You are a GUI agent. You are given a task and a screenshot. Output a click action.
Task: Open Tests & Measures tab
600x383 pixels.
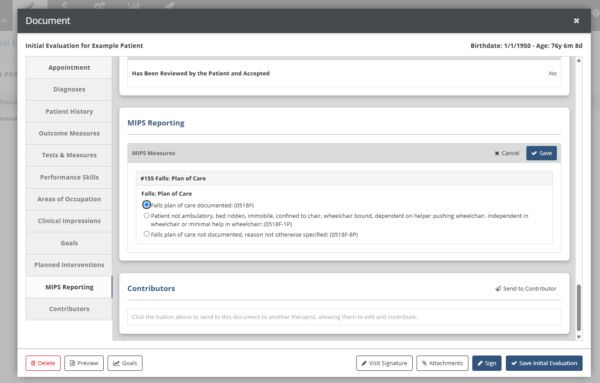(69, 155)
